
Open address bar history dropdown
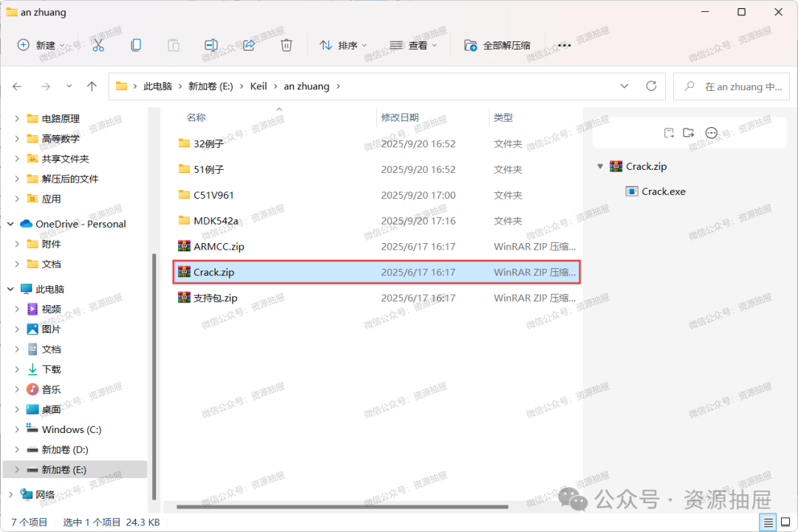click(x=624, y=86)
